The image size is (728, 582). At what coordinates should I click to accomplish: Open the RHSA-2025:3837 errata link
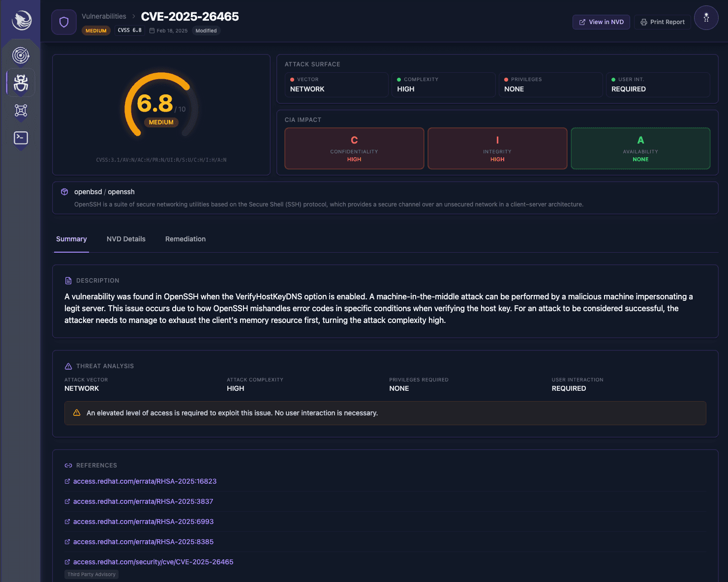click(x=143, y=501)
